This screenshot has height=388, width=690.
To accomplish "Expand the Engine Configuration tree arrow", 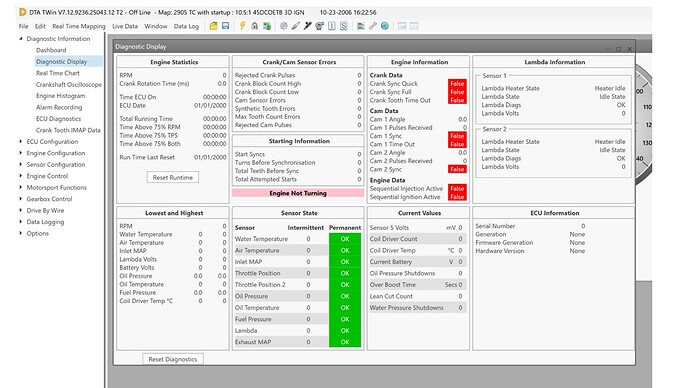I will tap(21, 153).
